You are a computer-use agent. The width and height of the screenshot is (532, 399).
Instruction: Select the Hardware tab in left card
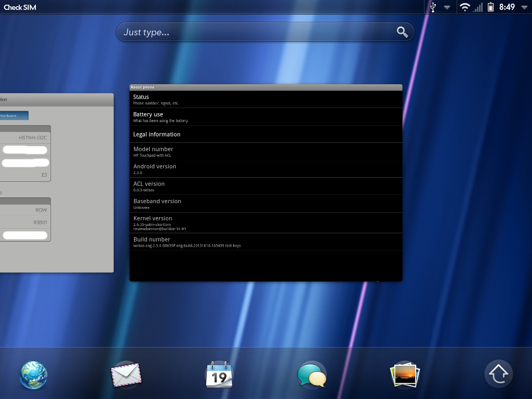(13, 115)
